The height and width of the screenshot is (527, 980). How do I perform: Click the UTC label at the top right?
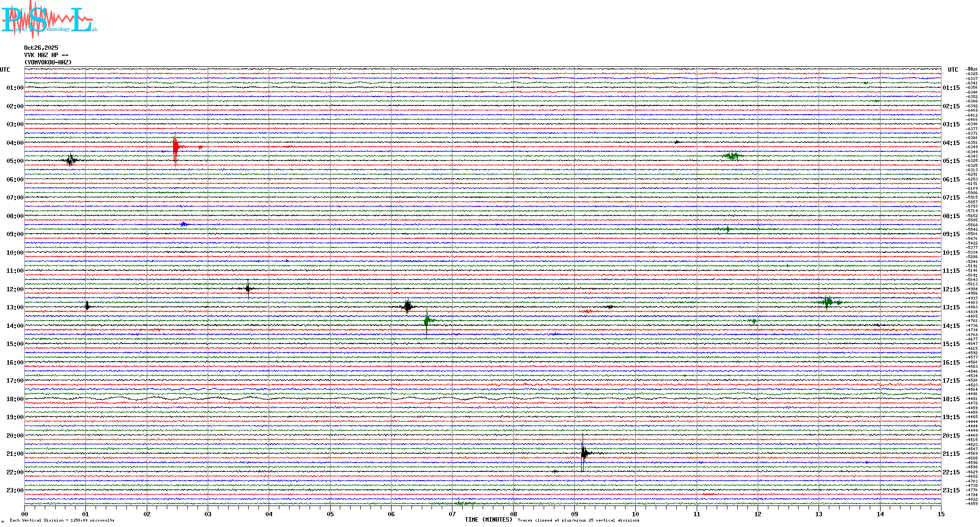click(953, 70)
